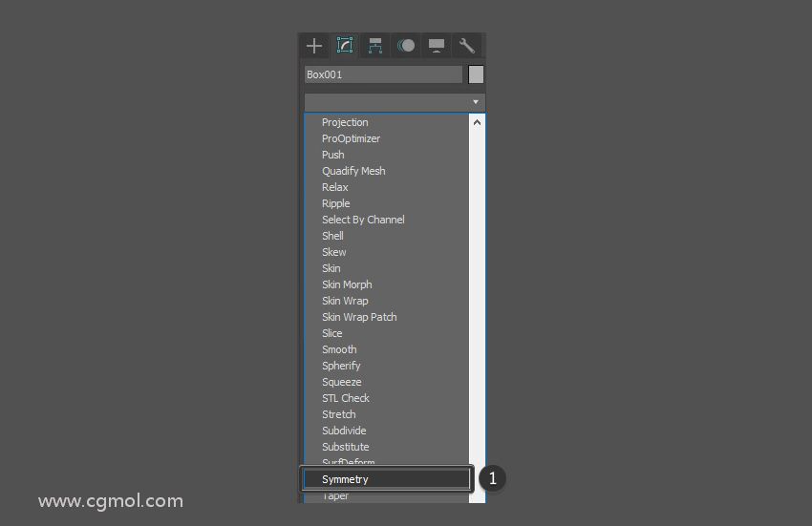Open the Display panel tab

click(x=437, y=46)
